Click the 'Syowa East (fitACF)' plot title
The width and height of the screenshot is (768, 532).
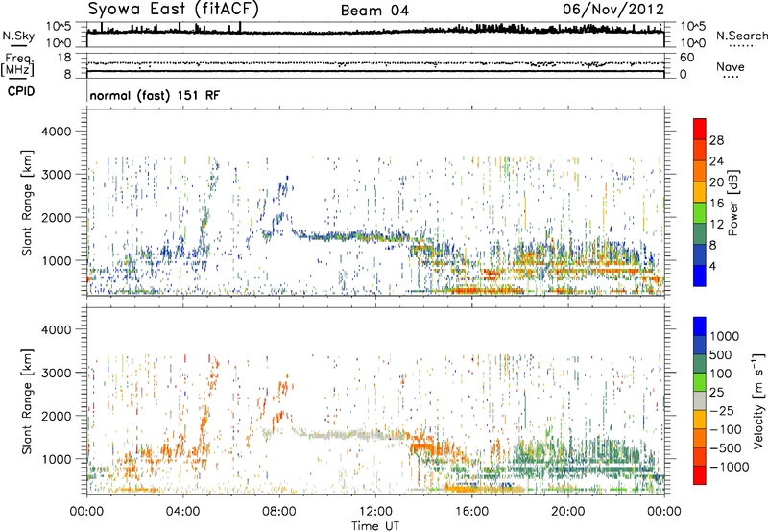click(173, 9)
